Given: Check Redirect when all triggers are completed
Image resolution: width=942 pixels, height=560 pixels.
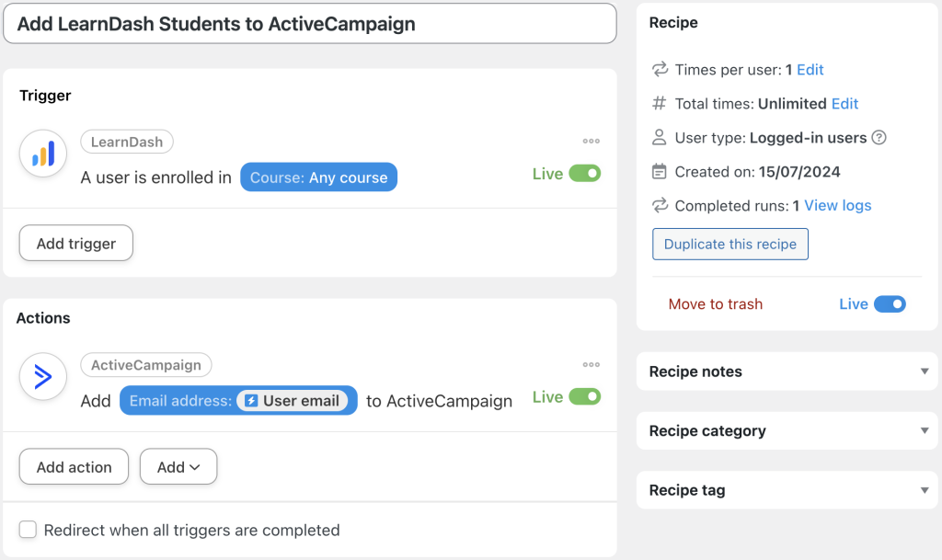Looking at the screenshot, I should [x=29, y=530].
